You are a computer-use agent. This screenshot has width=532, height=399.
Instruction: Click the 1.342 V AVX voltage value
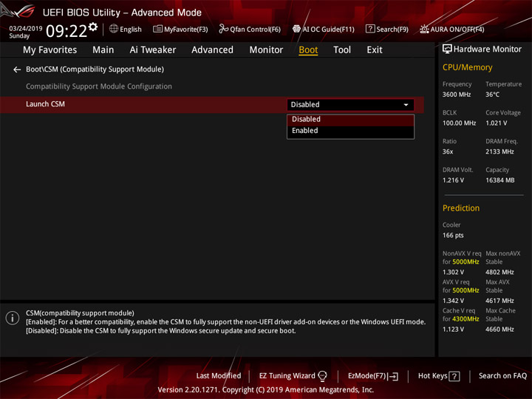coord(453,301)
